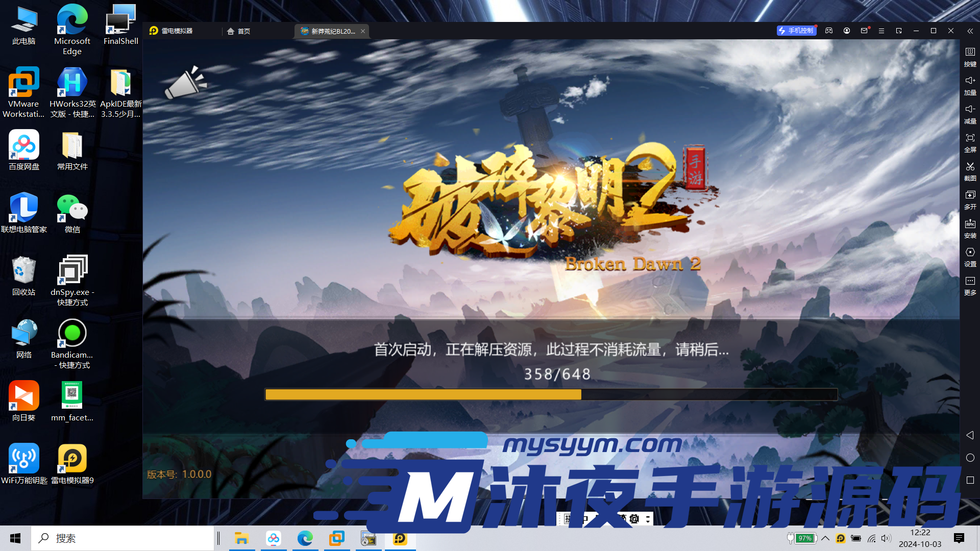Click the 手机控制 phone control button
Screen dimensions: 980x551
796,31
